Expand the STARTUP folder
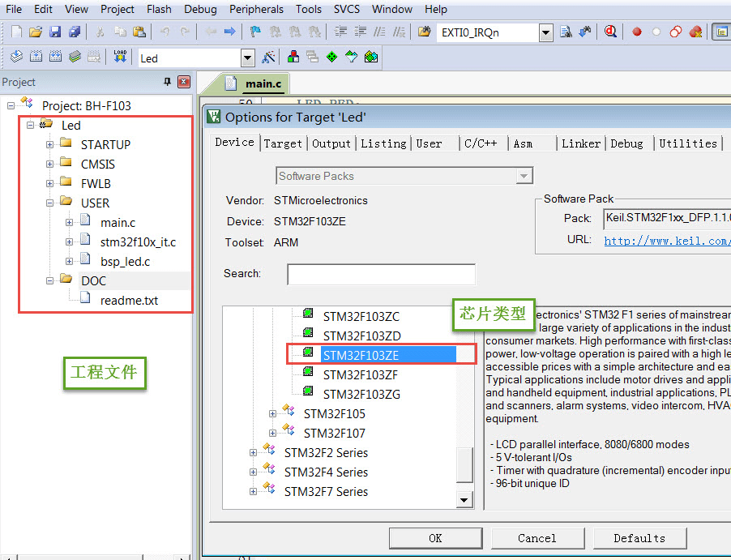This screenshot has height=560, width=731. 49,144
